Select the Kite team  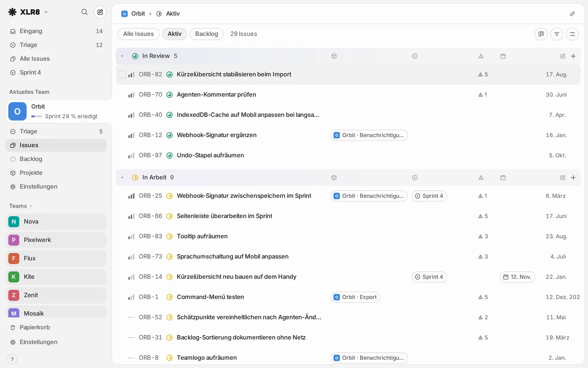pyautogui.click(x=56, y=277)
